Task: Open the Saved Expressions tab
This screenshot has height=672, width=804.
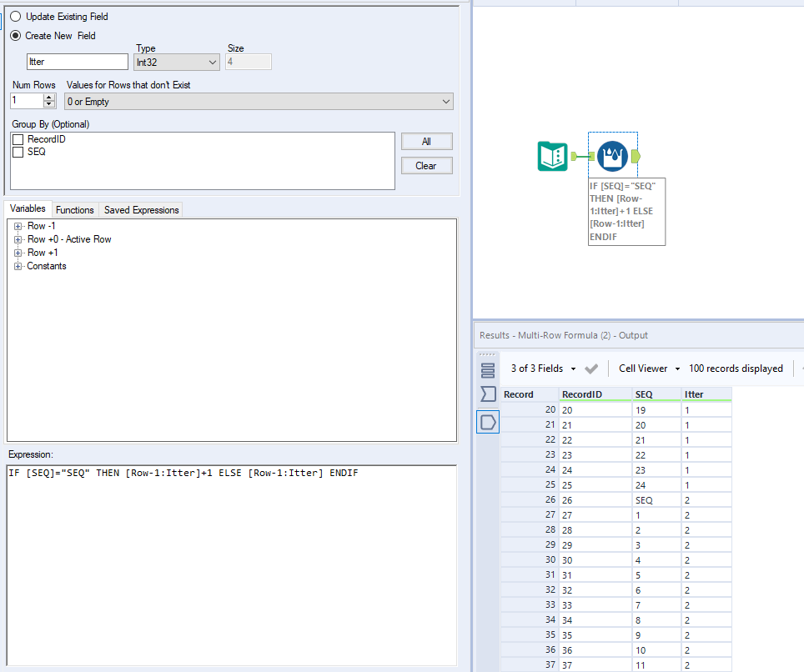Action: click(x=141, y=210)
